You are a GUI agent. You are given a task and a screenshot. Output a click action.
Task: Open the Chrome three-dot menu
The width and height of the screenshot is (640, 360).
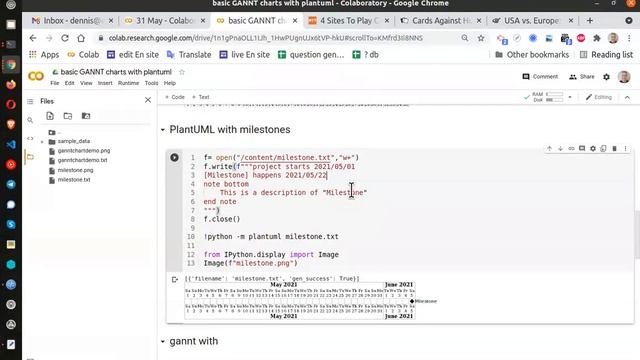pos(629,38)
